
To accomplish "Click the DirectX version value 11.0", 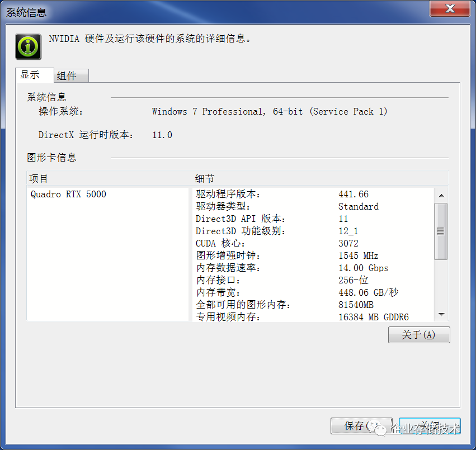I will [162, 135].
